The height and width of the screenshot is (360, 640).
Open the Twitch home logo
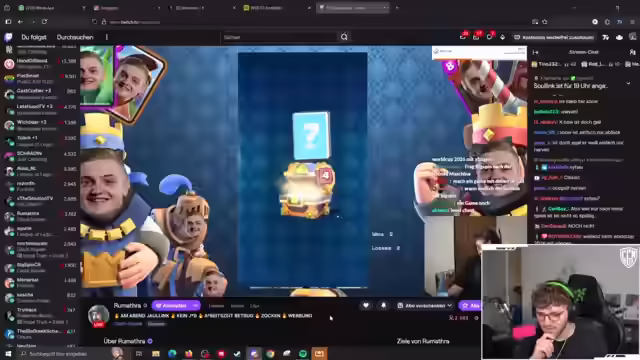(x=8, y=37)
